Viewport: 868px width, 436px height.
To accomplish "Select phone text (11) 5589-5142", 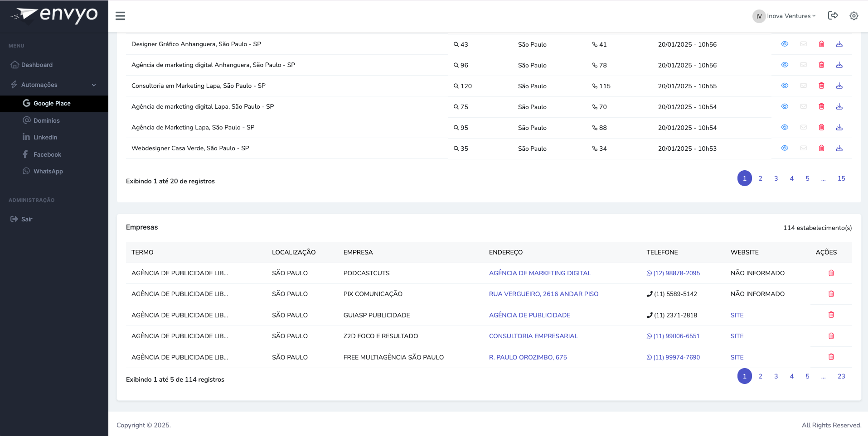I will [675, 294].
